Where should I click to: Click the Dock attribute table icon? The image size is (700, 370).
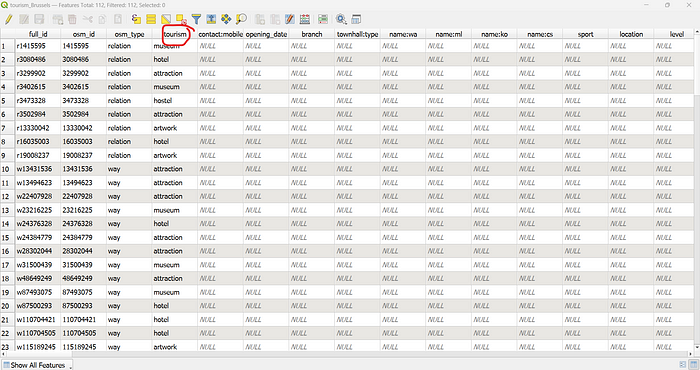(356, 19)
